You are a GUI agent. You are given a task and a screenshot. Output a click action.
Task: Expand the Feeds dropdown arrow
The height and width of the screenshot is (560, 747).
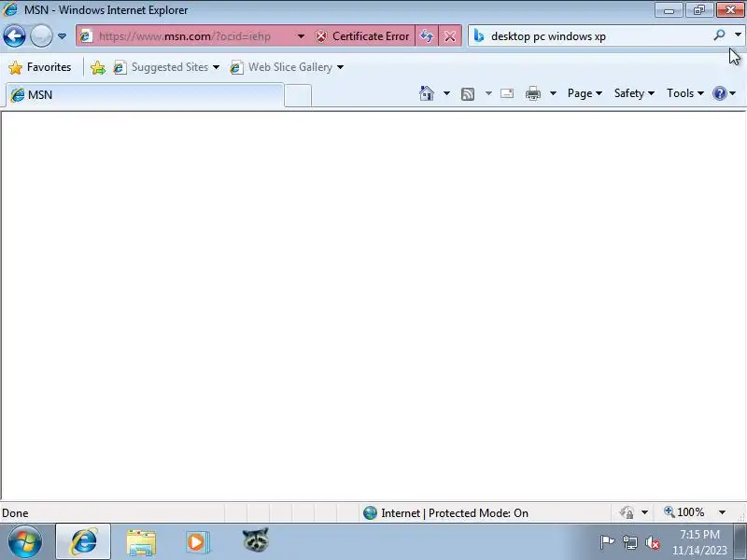point(488,93)
